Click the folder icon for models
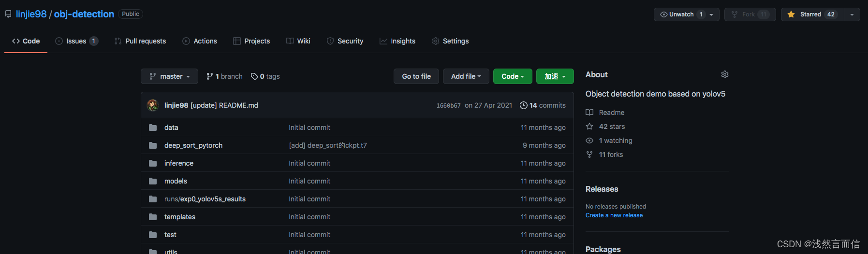 [153, 181]
